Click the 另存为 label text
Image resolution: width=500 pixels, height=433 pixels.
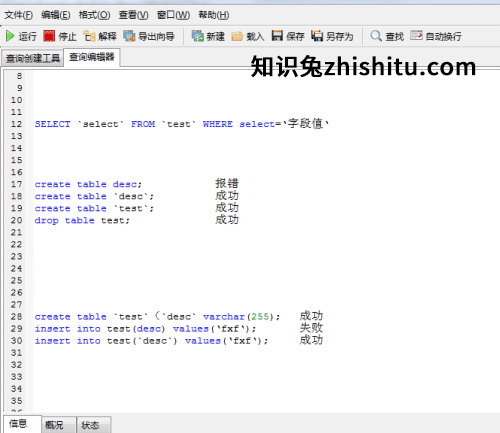[x=339, y=36]
